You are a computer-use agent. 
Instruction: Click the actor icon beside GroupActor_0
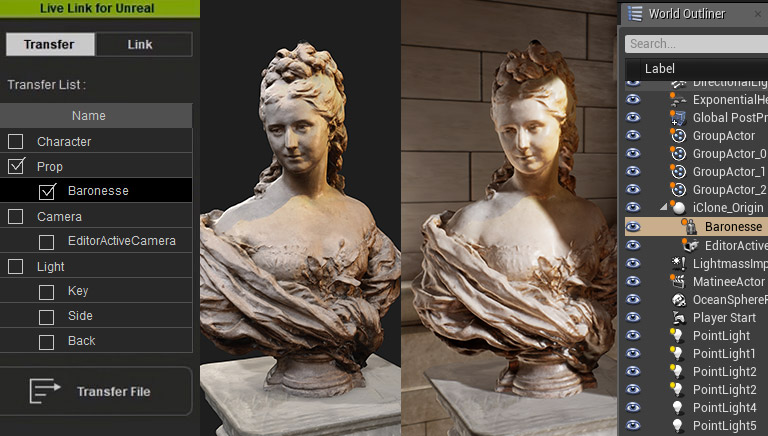tap(678, 153)
